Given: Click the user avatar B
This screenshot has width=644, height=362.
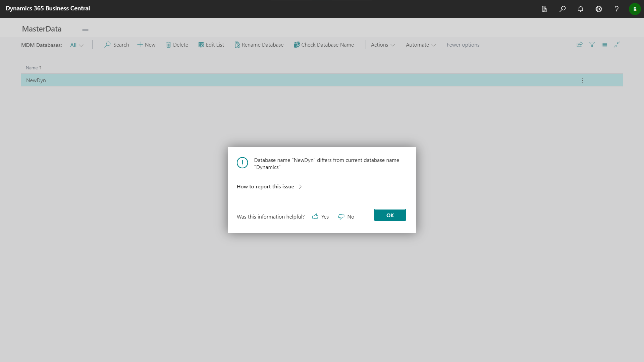Looking at the screenshot, I should pos(635,9).
